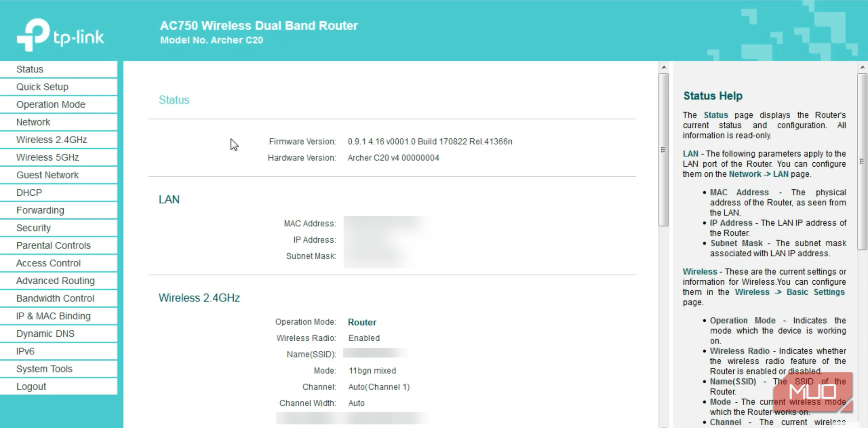Open Forwarding settings
The image size is (868, 428).
59,210
